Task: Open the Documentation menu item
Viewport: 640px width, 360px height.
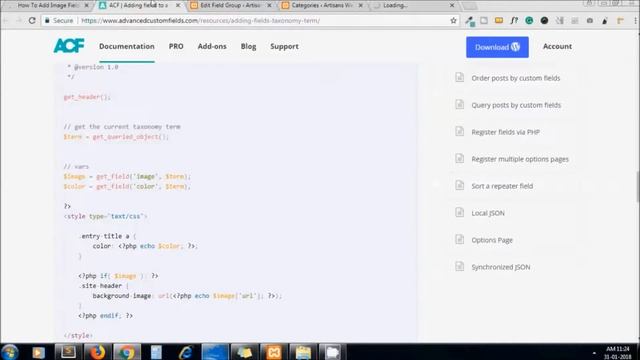Action: [127, 47]
